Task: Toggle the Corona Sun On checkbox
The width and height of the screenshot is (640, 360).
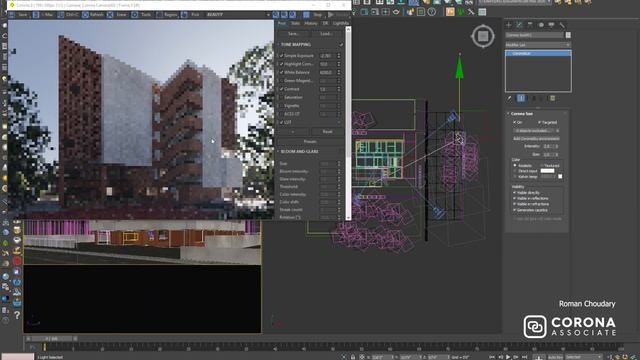Action: coord(515,122)
